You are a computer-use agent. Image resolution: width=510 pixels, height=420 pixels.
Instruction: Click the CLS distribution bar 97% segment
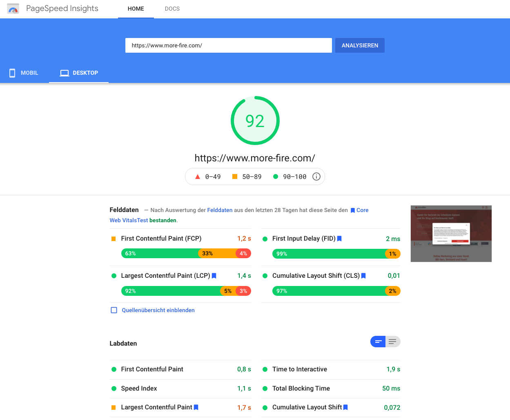(329, 291)
